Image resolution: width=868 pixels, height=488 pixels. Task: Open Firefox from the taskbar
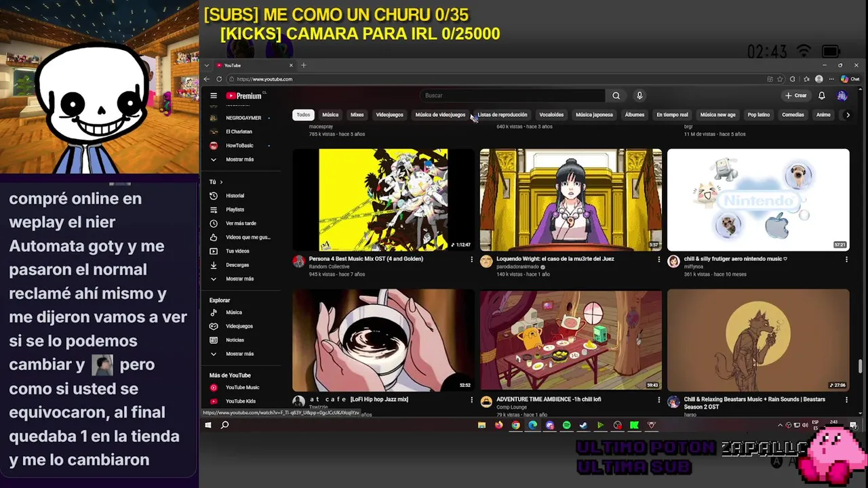[499, 425]
